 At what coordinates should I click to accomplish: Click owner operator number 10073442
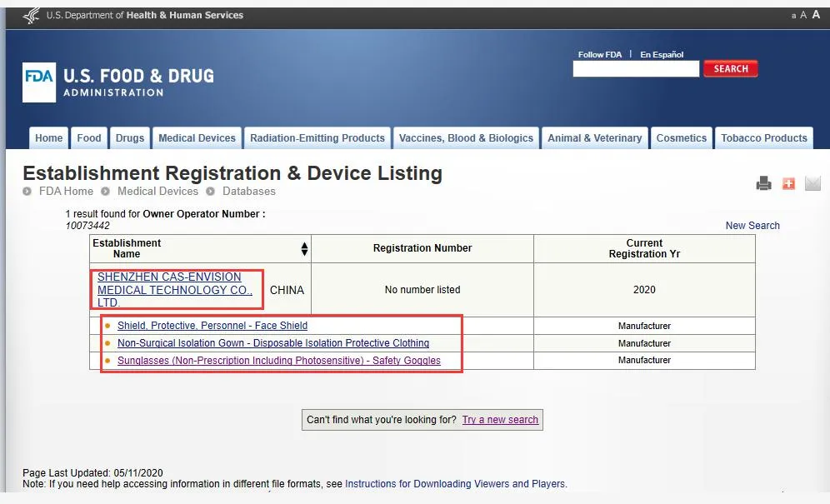[x=87, y=226]
